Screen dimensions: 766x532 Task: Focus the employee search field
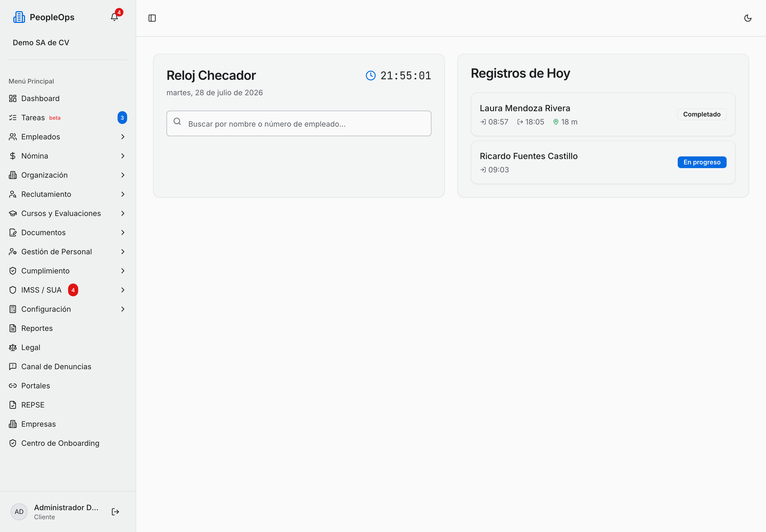click(299, 123)
